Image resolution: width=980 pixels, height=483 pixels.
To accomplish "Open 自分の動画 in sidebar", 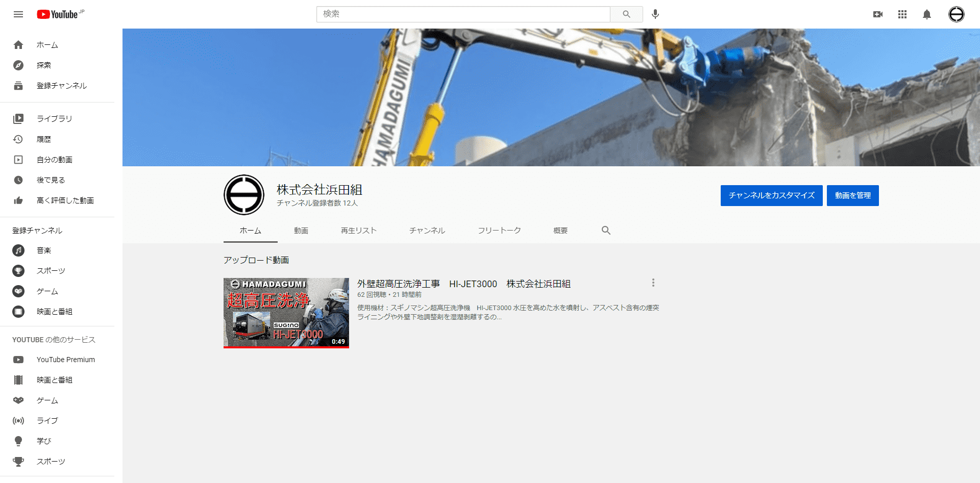I will point(57,160).
